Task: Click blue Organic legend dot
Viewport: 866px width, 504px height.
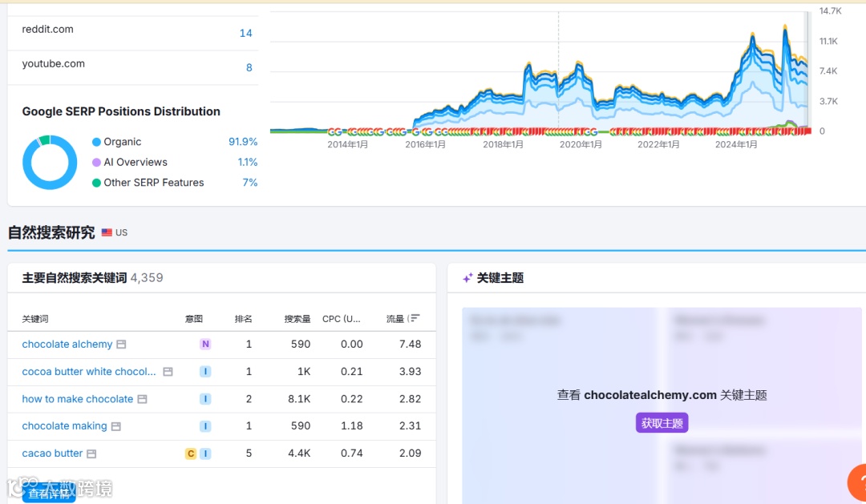Action: 97,142
